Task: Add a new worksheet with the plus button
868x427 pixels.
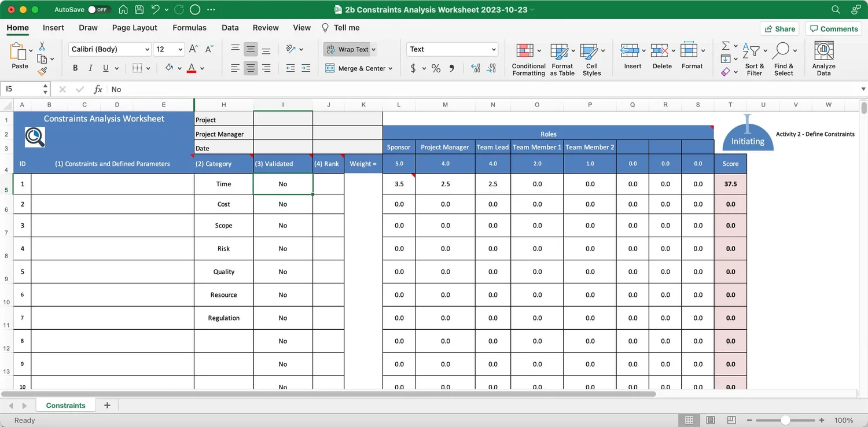Action: pos(106,405)
